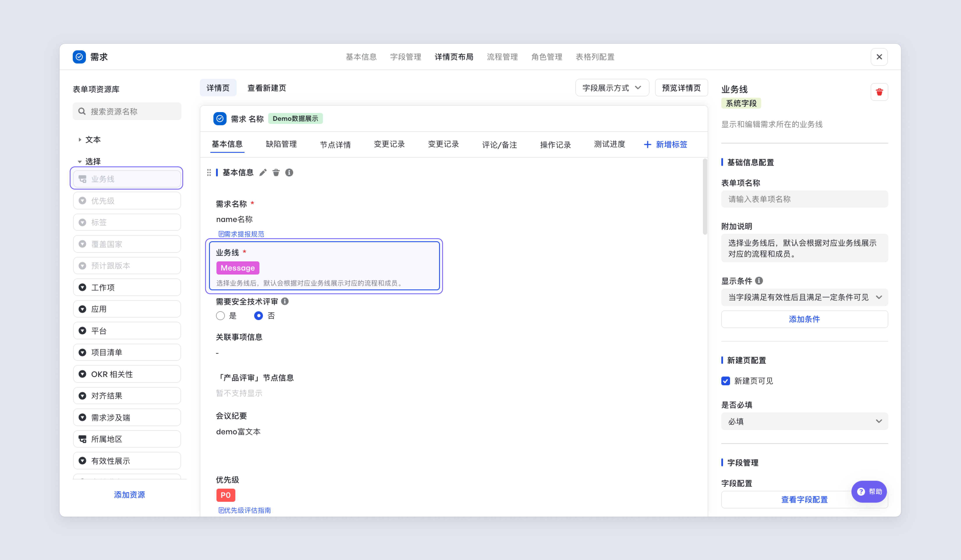Click the 业务线 resource item icon in sidebar
The image size is (961, 560).
click(82, 179)
